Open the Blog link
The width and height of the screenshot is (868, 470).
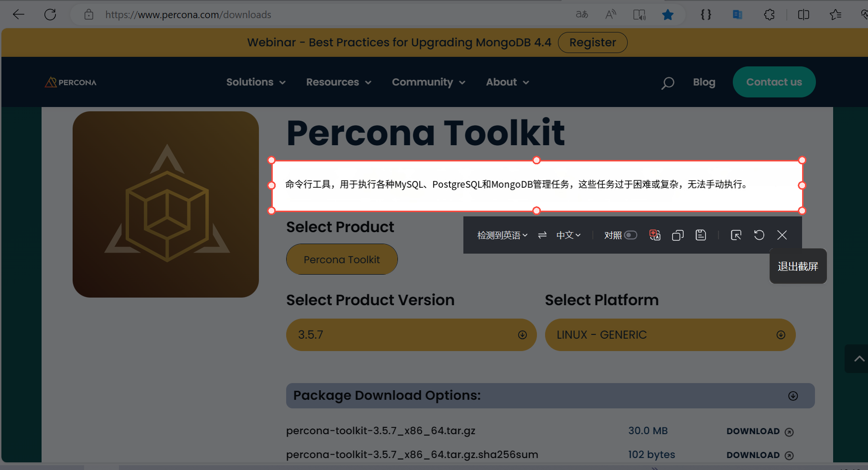click(x=704, y=82)
